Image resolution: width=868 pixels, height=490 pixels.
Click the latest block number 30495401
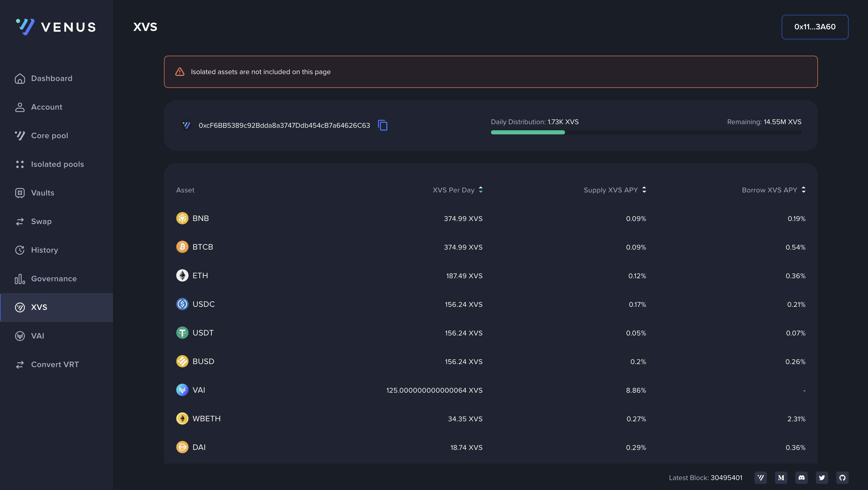726,477
